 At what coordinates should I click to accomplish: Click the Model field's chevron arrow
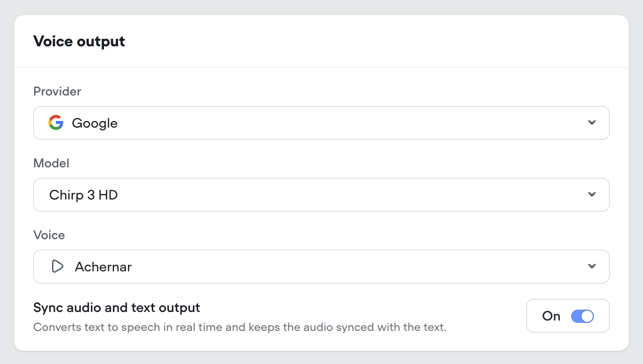(591, 195)
